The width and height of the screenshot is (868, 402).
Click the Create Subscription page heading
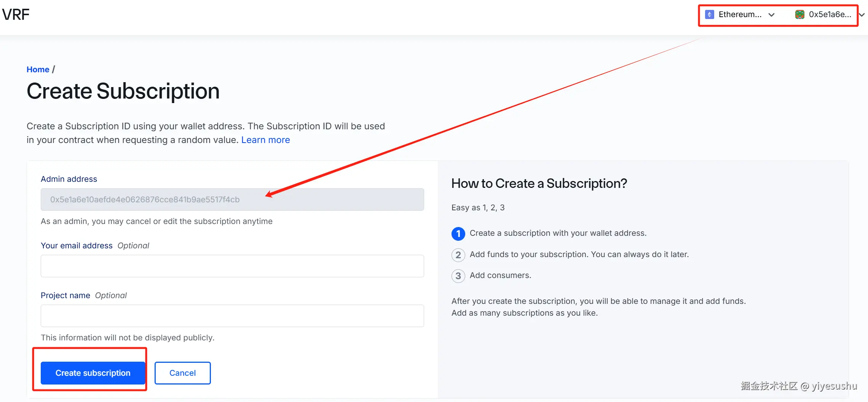click(x=123, y=92)
